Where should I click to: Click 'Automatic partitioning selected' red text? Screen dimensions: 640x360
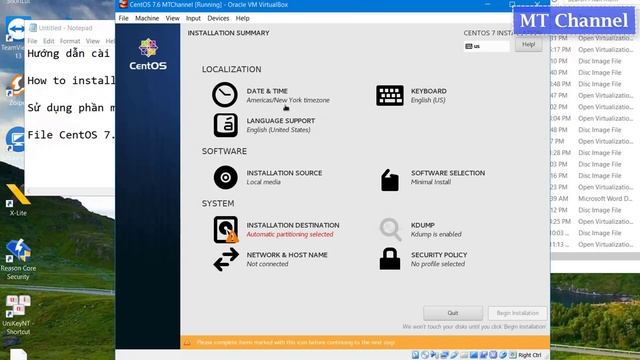[290, 234]
